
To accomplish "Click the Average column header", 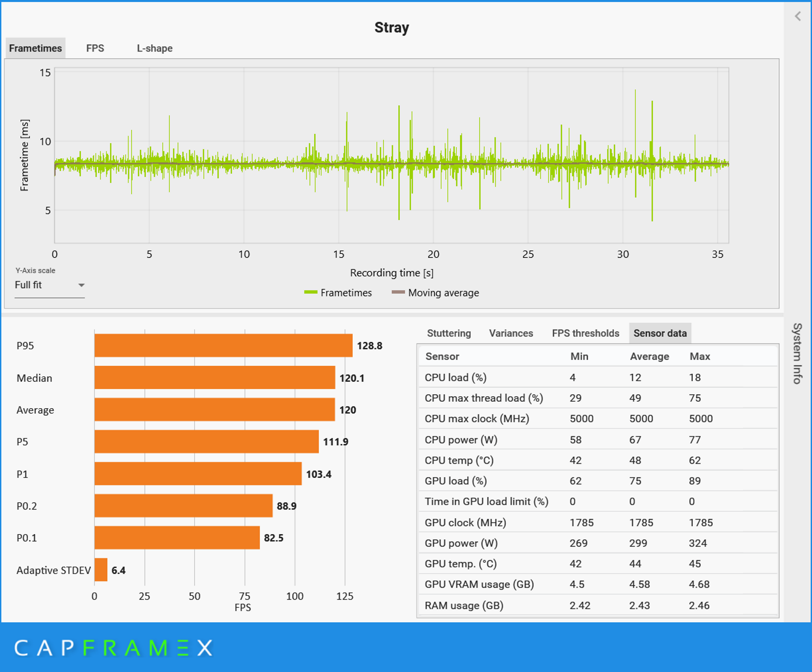I will pyautogui.click(x=649, y=357).
